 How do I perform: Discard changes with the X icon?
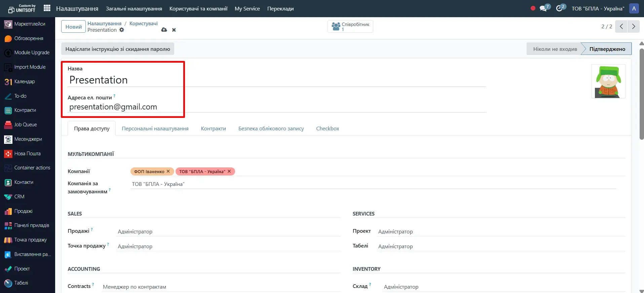tap(174, 30)
